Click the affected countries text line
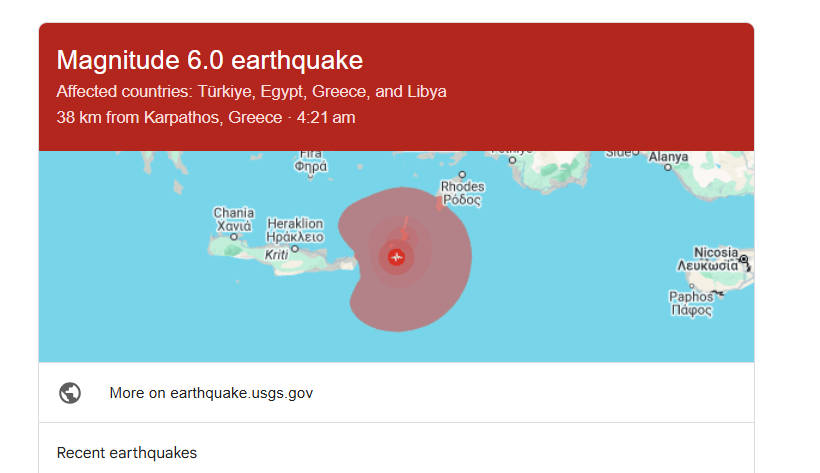 tap(251, 92)
